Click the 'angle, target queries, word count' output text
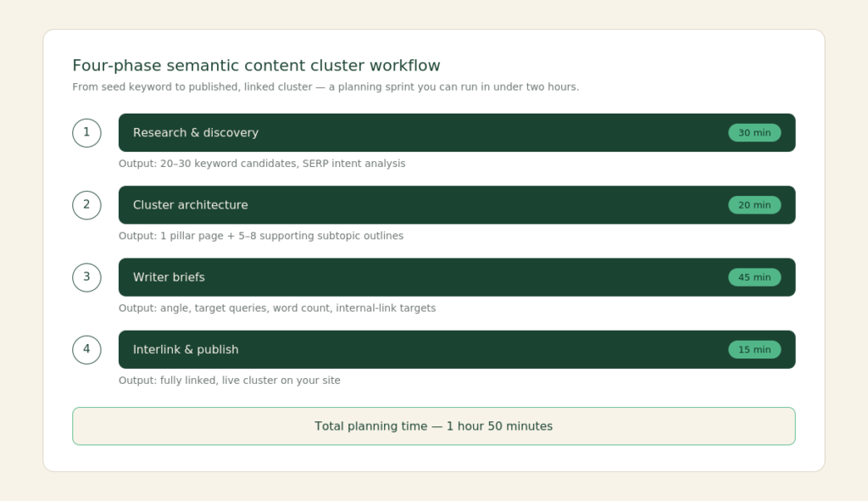The image size is (868, 501). tap(277, 308)
